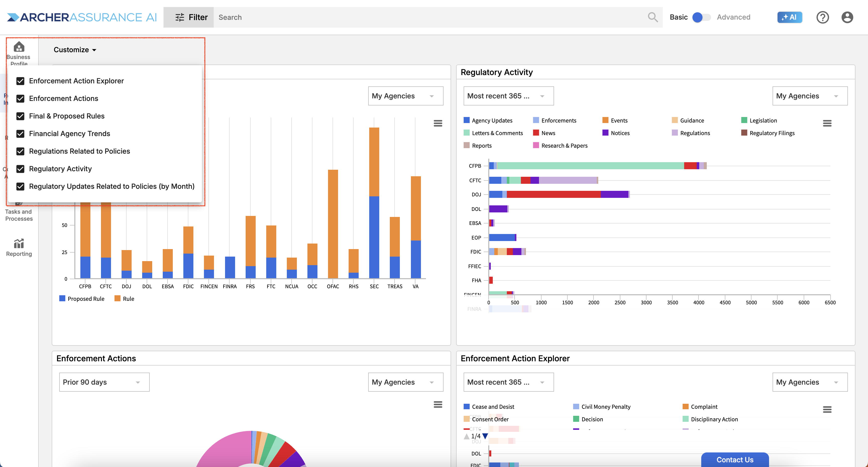Uncheck Financial Agency Trends
The height and width of the screenshot is (467, 868).
pos(20,133)
